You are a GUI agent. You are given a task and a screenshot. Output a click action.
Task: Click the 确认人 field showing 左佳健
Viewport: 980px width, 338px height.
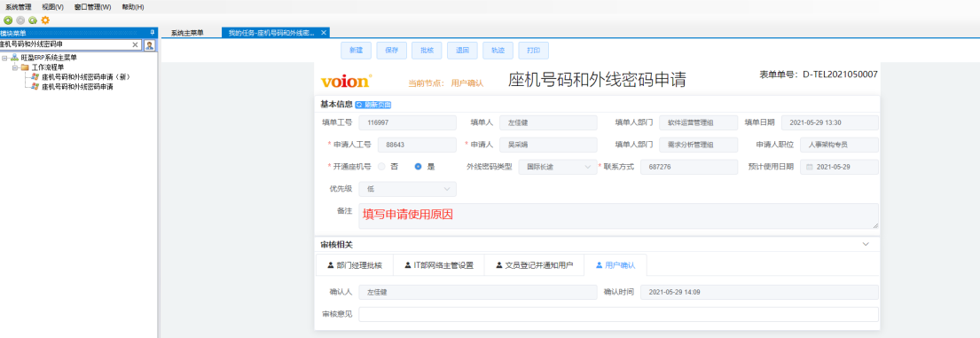[x=477, y=293]
